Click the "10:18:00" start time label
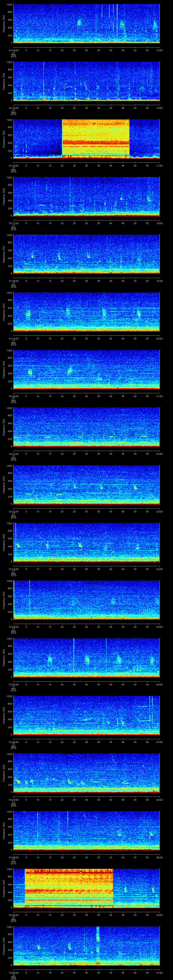This screenshot has height=980, width=173. point(13,280)
